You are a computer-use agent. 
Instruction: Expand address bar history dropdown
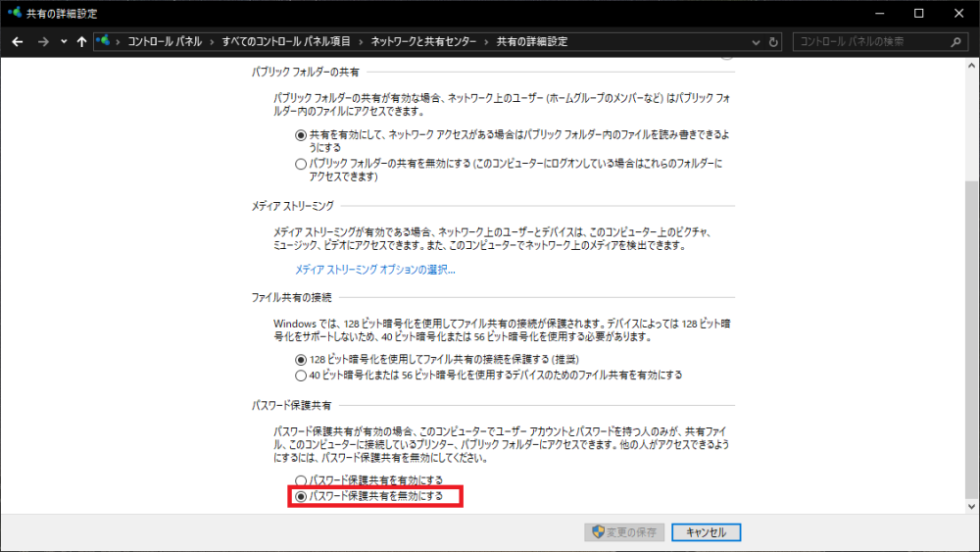coord(756,42)
